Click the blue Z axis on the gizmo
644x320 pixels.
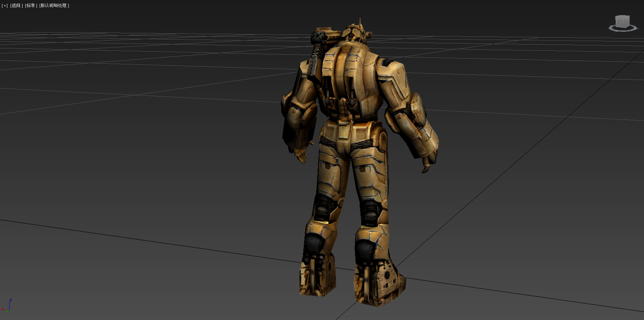9,305
